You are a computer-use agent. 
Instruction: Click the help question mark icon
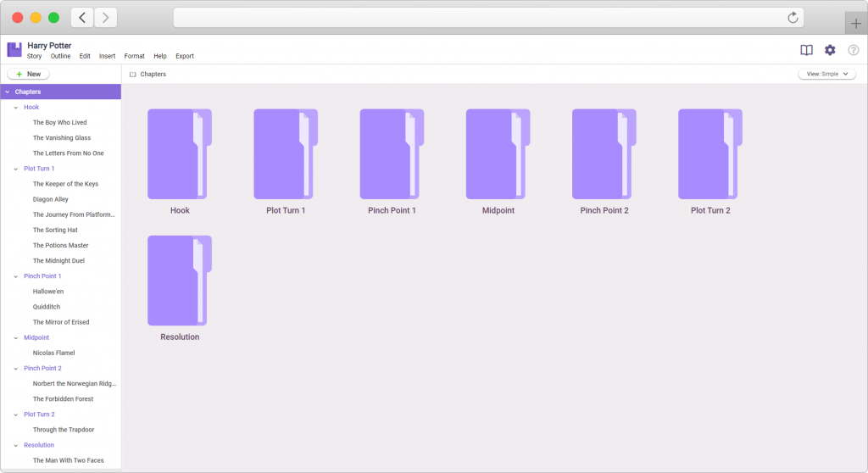(853, 50)
